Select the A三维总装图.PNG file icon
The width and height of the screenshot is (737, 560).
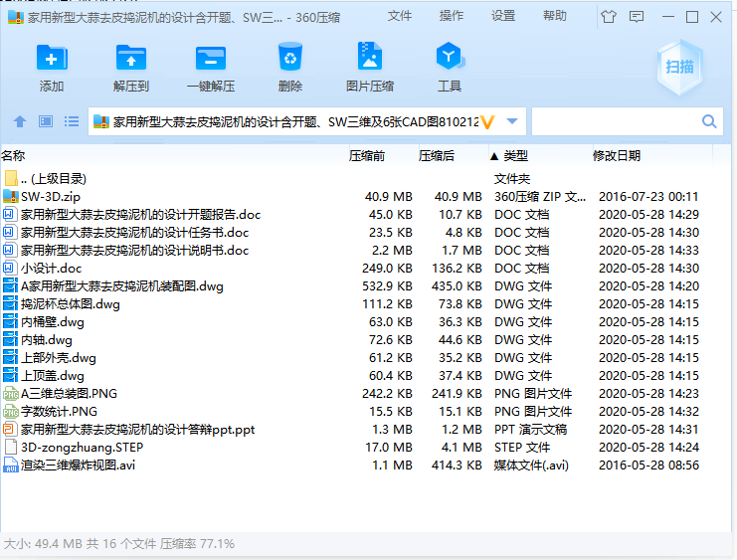point(11,394)
